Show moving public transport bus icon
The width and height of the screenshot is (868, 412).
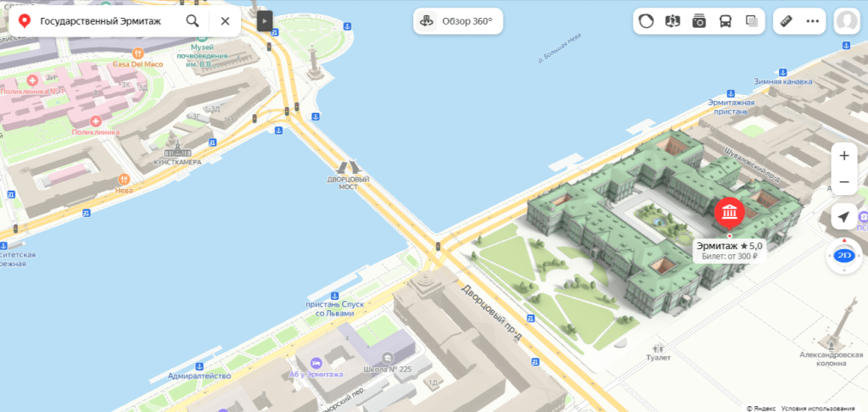click(725, 21)
